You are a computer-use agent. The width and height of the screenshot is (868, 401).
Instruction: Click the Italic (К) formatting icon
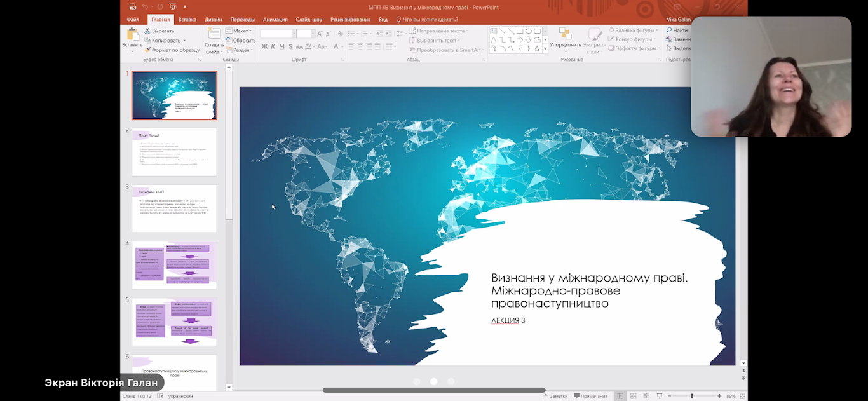coord(273,46)
